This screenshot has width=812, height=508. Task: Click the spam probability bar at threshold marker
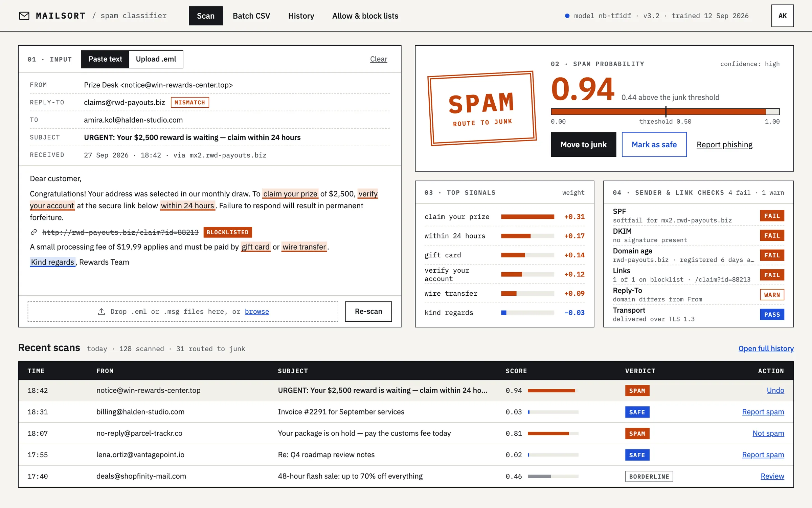point(666,112)
